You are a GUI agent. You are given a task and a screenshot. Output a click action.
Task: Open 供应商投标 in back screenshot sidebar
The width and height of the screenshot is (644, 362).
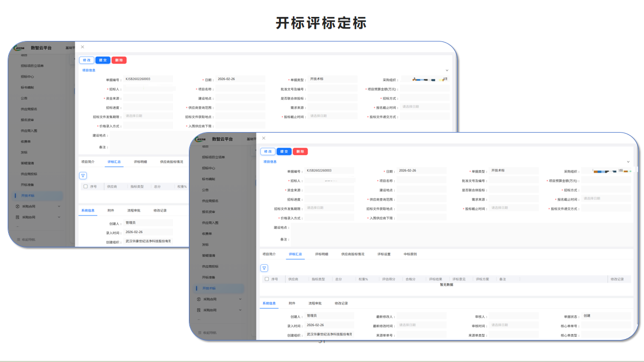(x=29, y=174)
